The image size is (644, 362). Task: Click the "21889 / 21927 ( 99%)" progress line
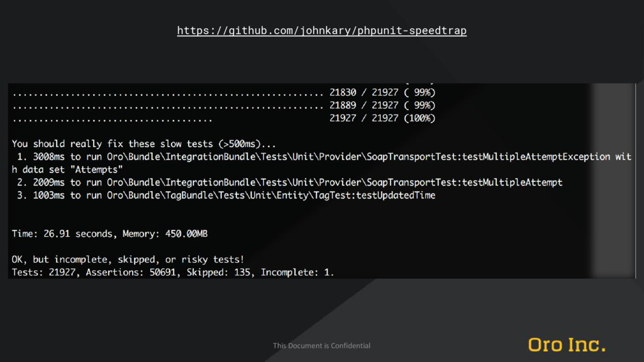tap(224, 106)
